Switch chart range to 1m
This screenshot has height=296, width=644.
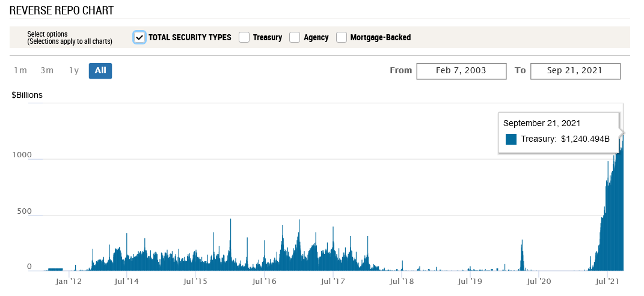click(20, 71)
